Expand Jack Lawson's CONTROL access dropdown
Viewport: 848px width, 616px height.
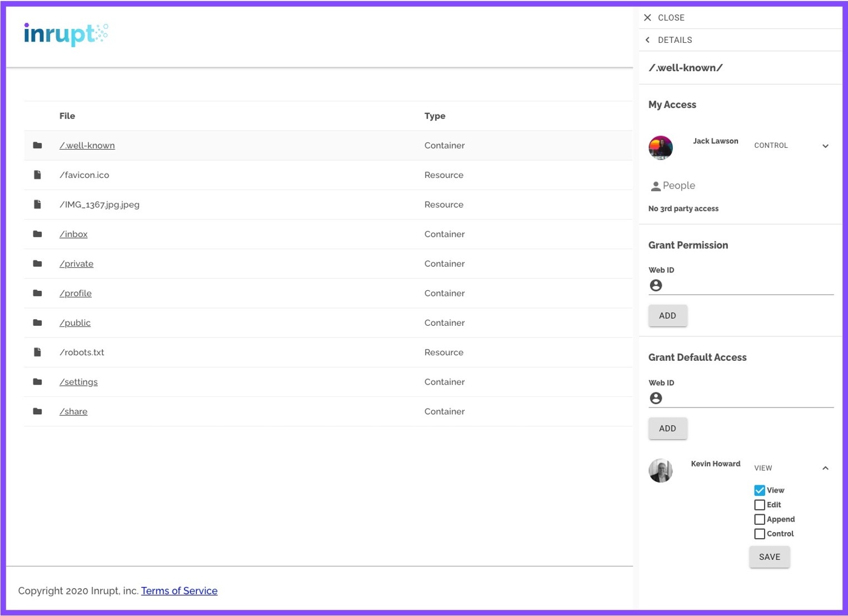[825, 146]
